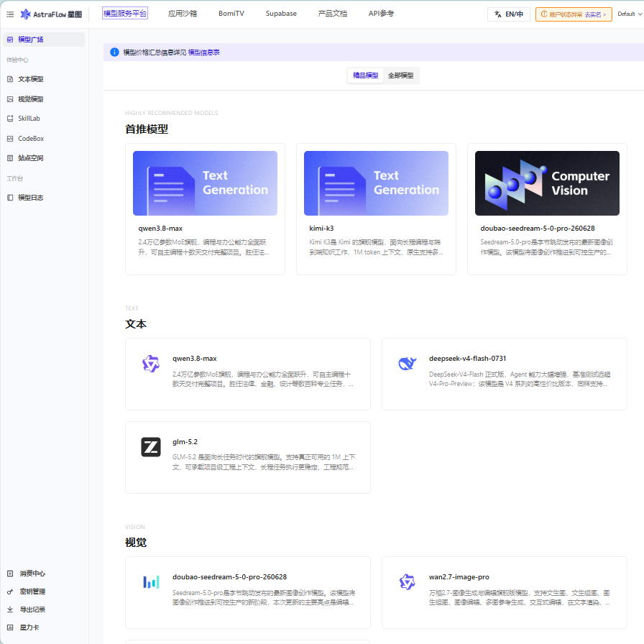Click the deepseek-v4-flash-0731 model title
This screenshot has height=644, width=644.
467,359
